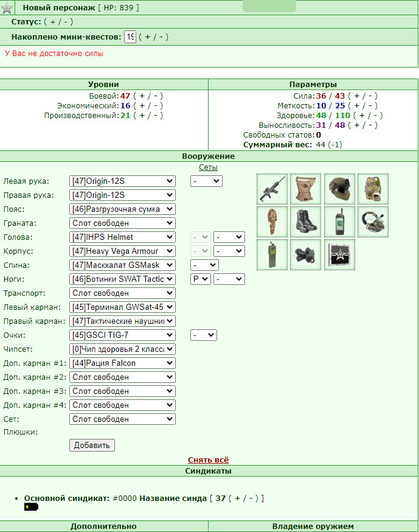This screenshot has height=532, width=419.
Task: Open the Доп. карман #1 dropdown
Action: (x=122, y=363)
